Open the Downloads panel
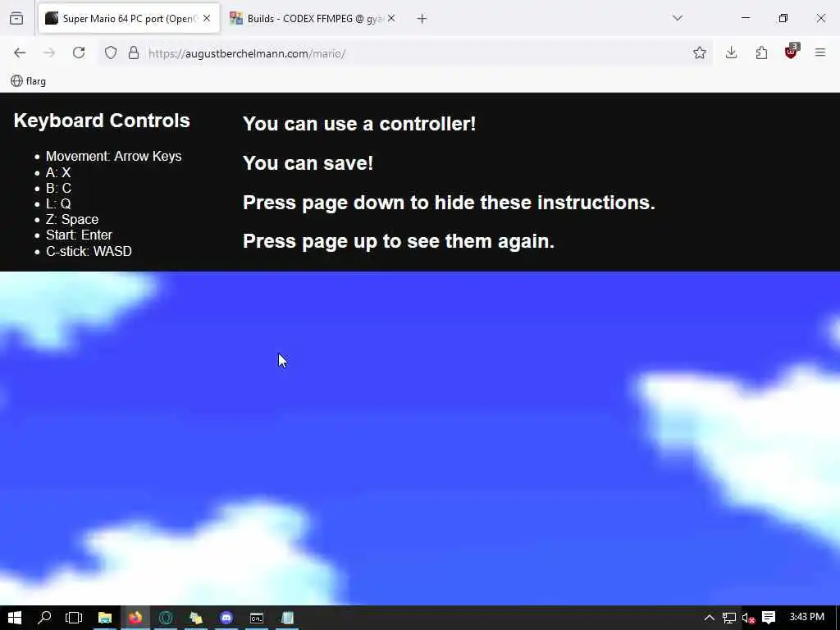 731,52
